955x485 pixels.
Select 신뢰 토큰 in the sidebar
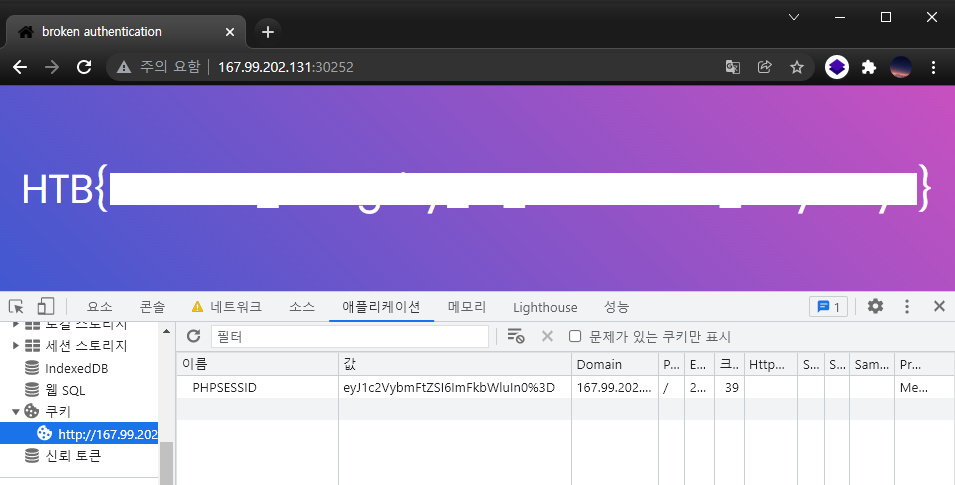73,456
